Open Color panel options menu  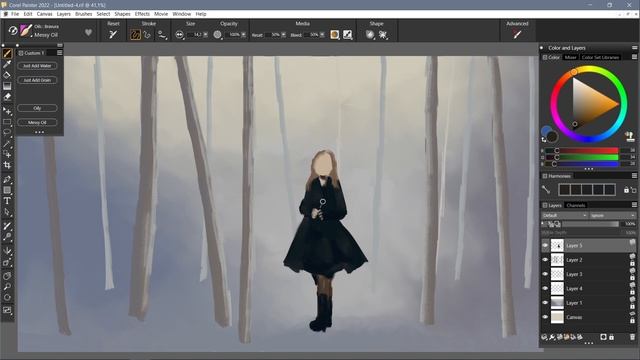pos(634,57)
